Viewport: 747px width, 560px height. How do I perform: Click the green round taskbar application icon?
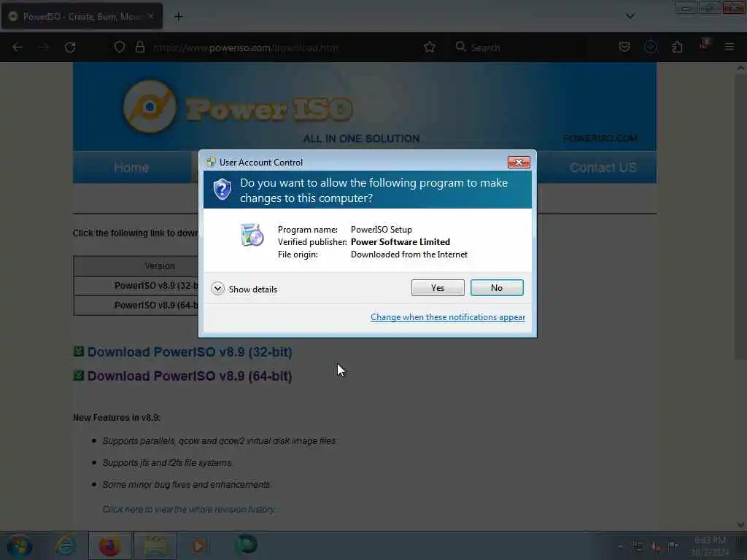(247, 545)
